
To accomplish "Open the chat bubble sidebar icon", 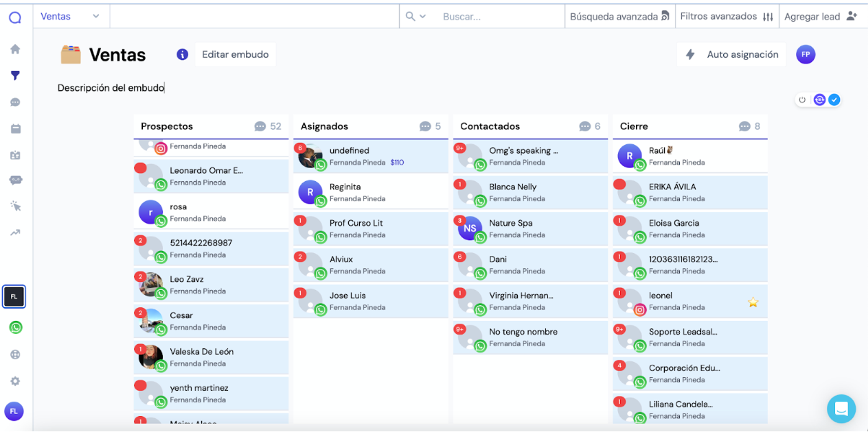I will [x=15, y=102].
